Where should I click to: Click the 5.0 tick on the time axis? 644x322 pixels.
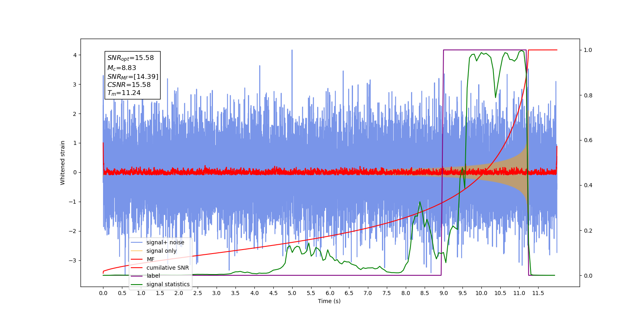tap(292, 293)
